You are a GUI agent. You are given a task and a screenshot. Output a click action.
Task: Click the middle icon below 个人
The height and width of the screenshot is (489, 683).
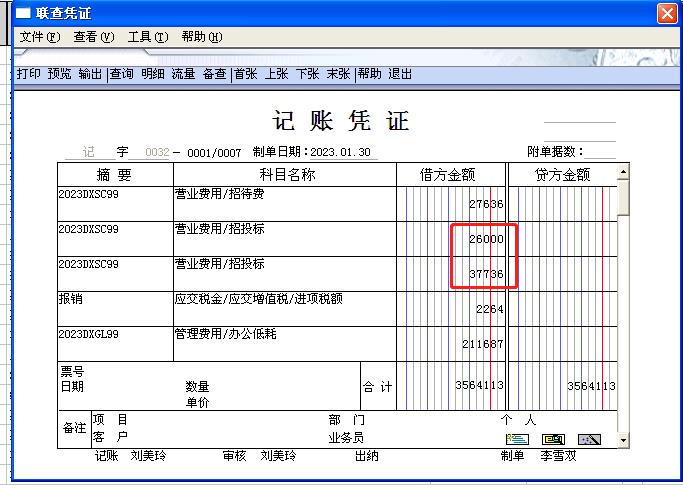[x=553, y=439]
